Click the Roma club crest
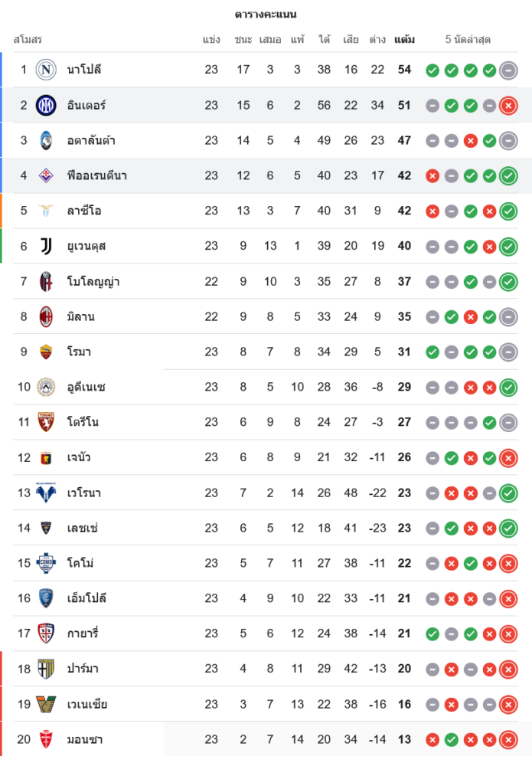Viewport: 532px width, 766px height. coord(46,352)
